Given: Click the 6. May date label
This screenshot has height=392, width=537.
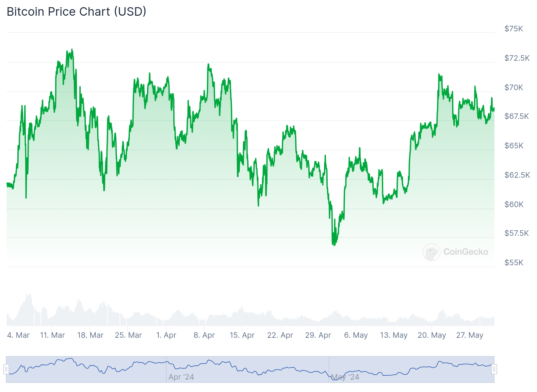Looking at the screenshot, I should point(356,335).
